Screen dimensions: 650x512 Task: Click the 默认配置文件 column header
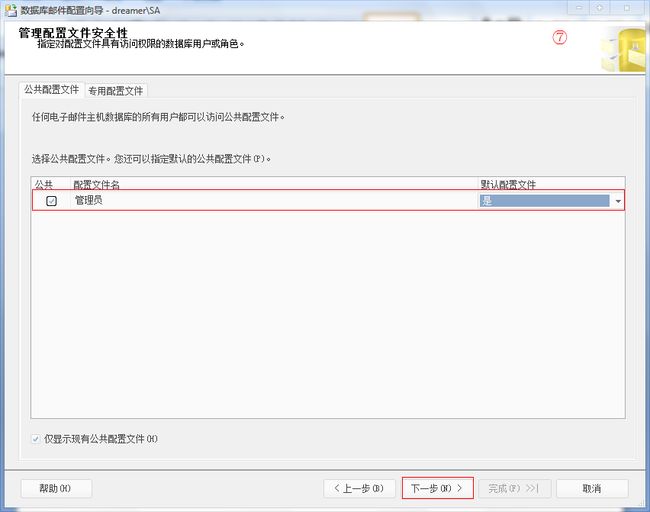(551, 184)
